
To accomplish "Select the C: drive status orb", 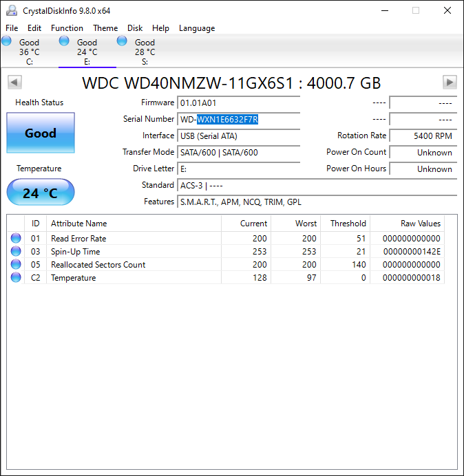I will [6, 41].
